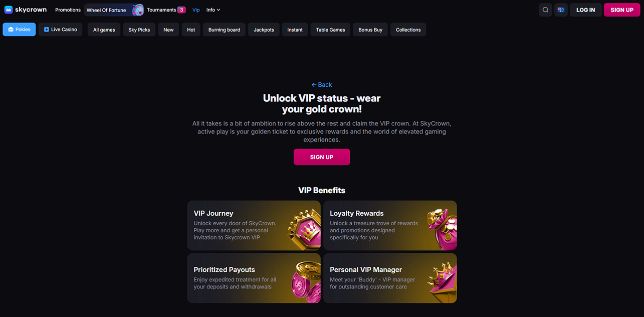Open the Promotions menu item
Screen dimensions: 644x317
click(x=68, y=10)
